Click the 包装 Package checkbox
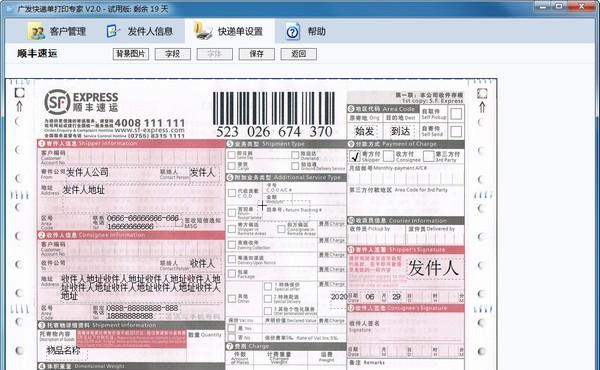Viewport: 600px width, 370px height. [x=232, y=274]
